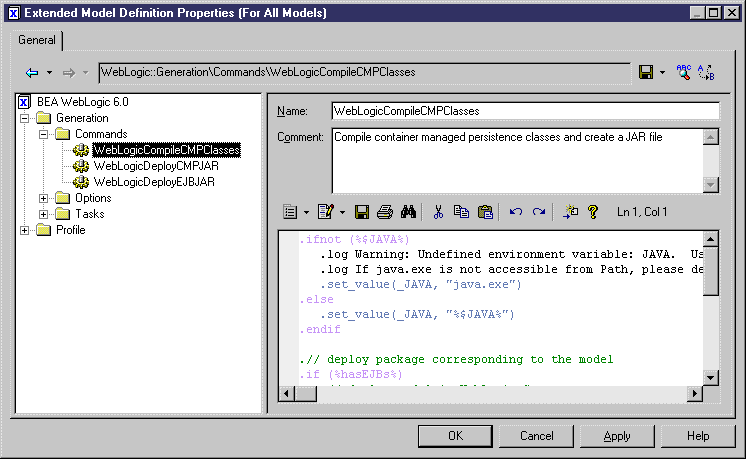Cut with the scissors icon

click(x=438, y=212)
